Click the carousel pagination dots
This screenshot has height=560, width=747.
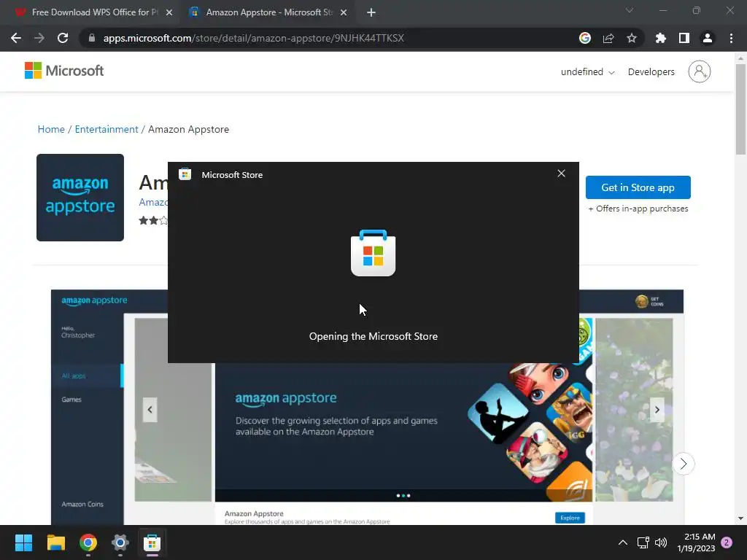coord(403,495)
